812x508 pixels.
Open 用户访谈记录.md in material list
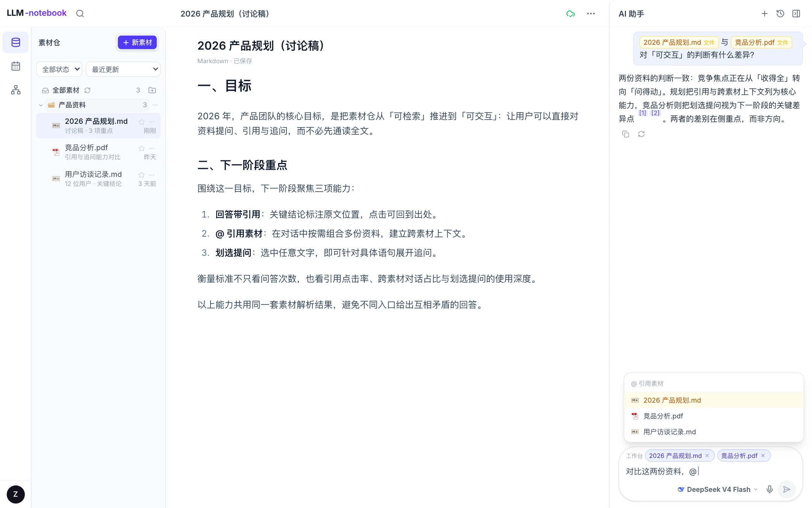pos(98,179)
